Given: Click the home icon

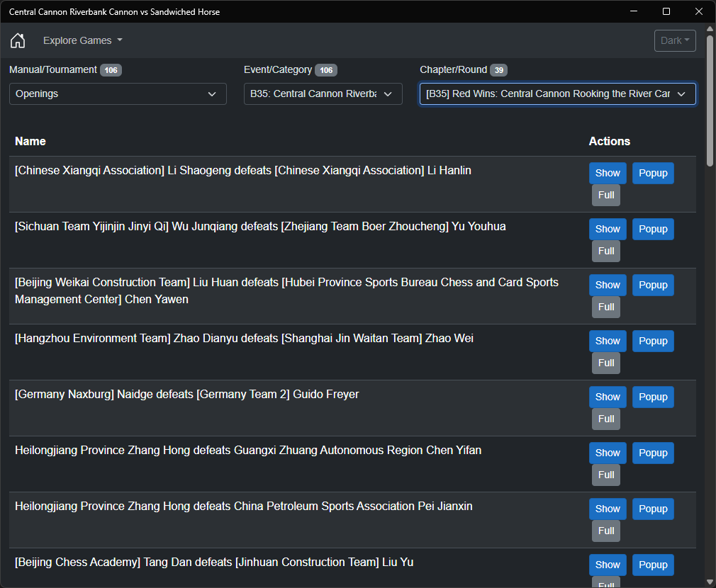Looking at the screenshot, I should 18,40.
